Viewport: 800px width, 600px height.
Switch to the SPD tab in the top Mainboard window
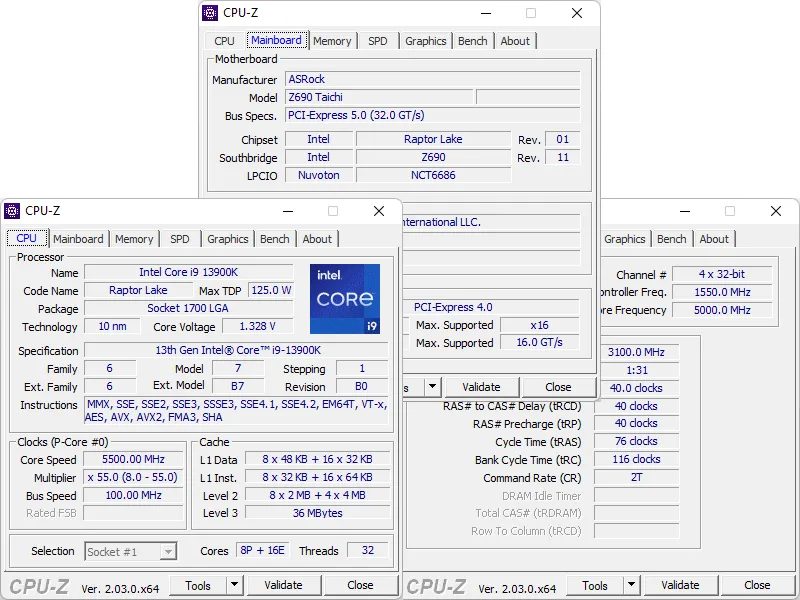click(378, 41)
